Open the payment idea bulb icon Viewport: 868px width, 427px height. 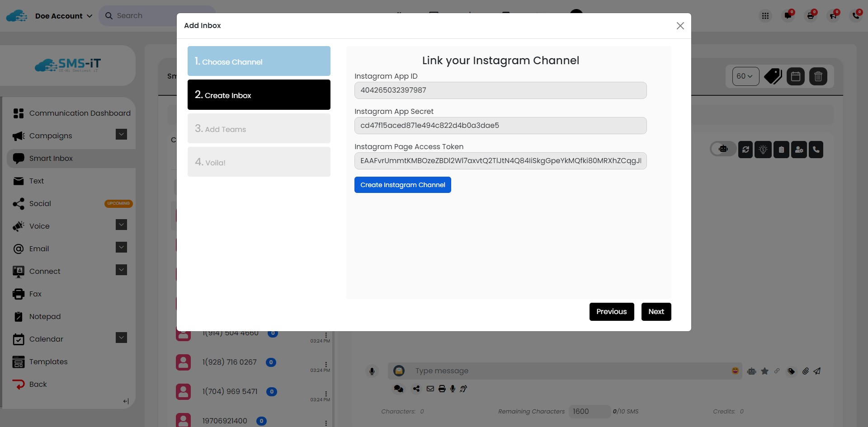pyautogui.click(x=763, y=150)
